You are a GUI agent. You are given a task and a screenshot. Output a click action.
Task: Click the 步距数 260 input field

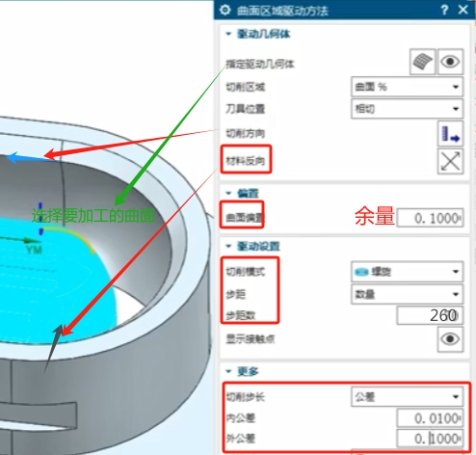click(430, 315)
